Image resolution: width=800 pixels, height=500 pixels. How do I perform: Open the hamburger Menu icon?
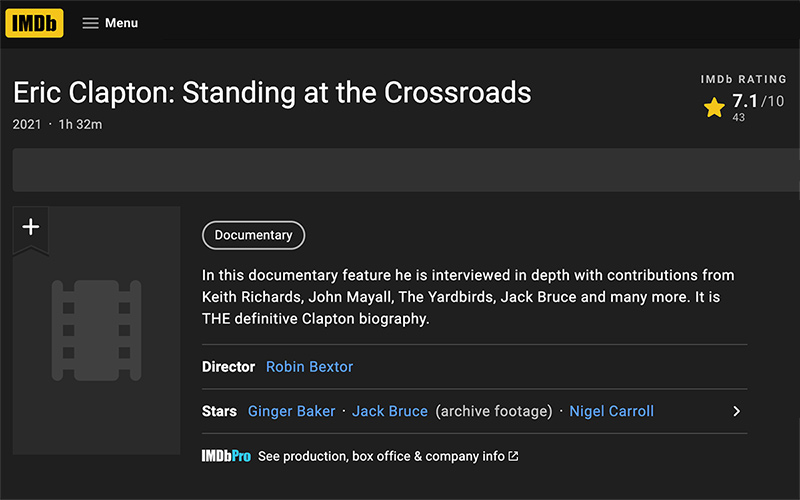pyautogui.click(x=90, y=23)
